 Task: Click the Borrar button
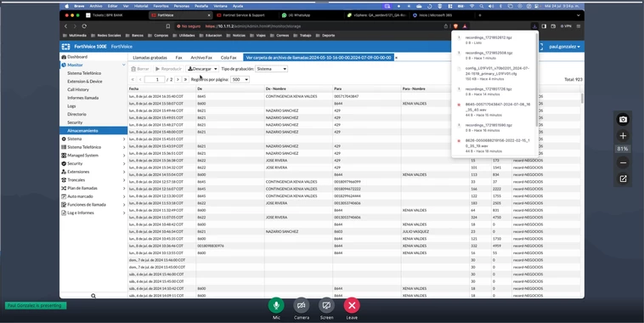click(140, 69)
